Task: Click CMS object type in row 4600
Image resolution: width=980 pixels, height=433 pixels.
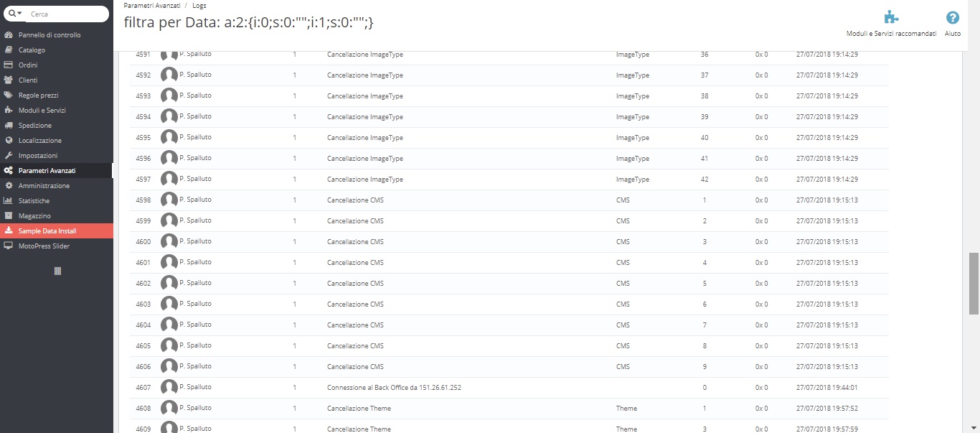Action: 623,242
